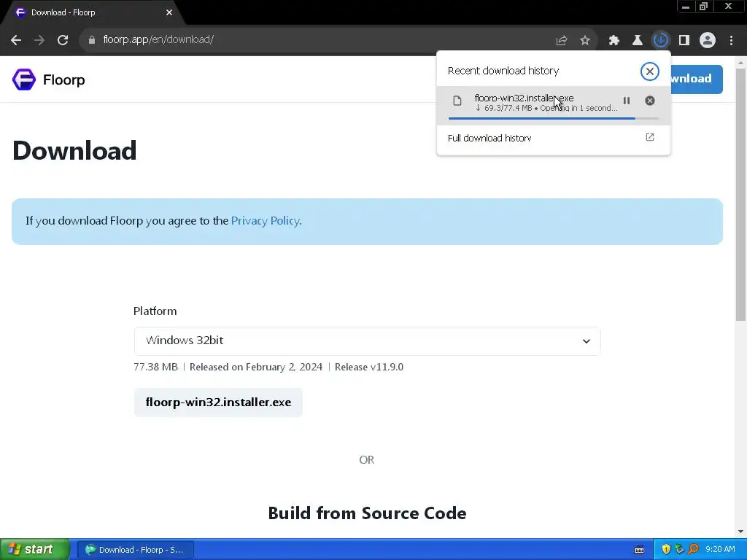Click the Released on February 2, 2024 text

pyautogui.click(x=256, y=367)
